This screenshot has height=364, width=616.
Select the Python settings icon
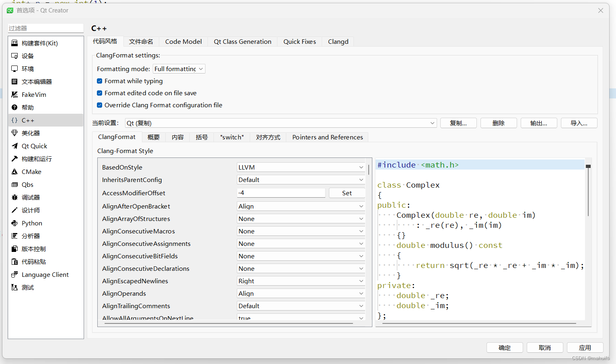pyautogui.click(x=14, y=223)
